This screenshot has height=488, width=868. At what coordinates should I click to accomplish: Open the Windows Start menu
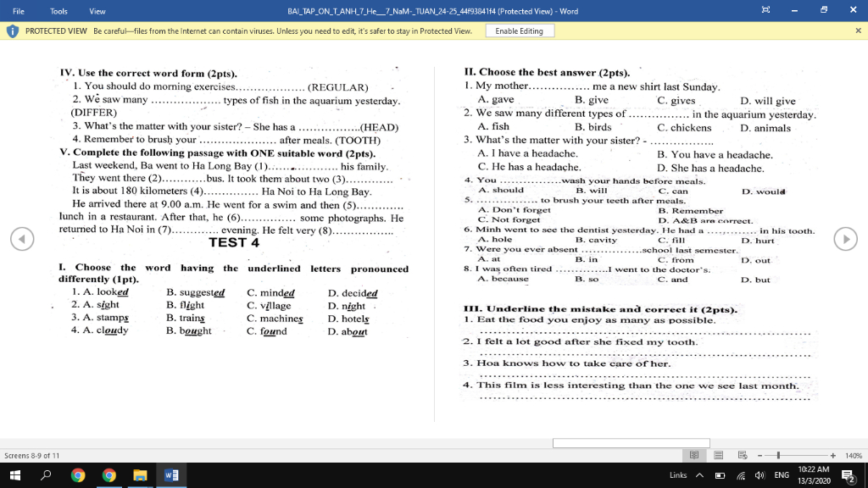15,475
